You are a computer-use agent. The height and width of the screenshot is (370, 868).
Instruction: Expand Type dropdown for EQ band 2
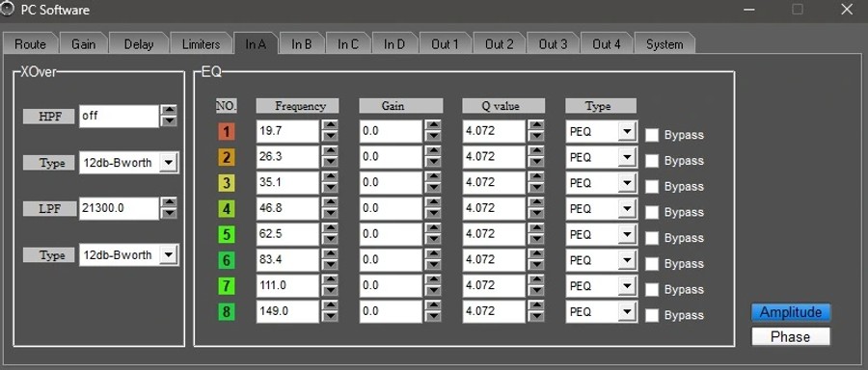coord(627,157)
